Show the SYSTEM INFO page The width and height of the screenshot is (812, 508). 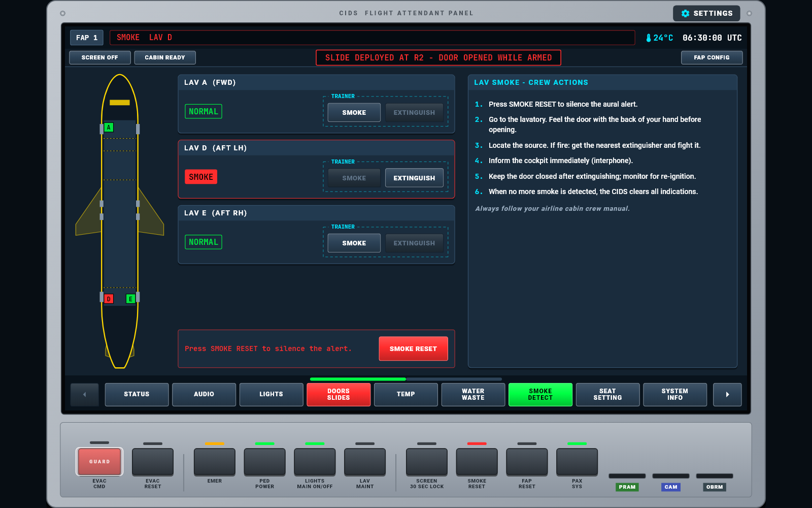point(675,394)
